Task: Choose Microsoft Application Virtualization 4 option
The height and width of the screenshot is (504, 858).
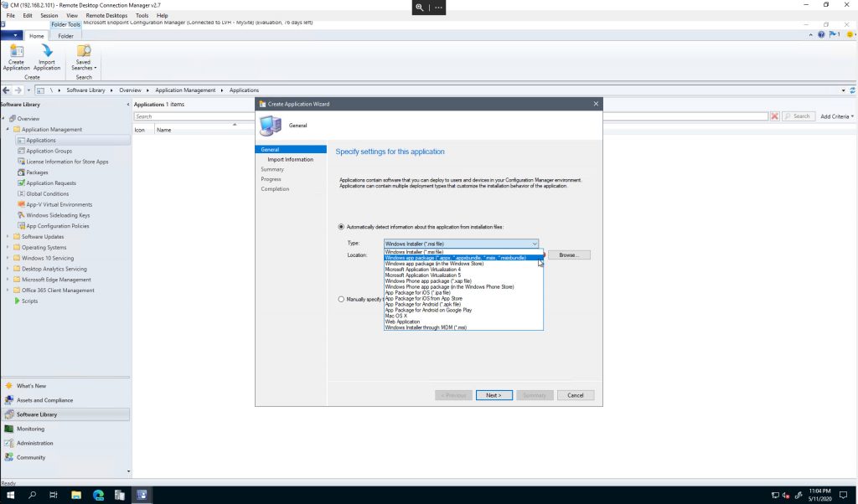Action: (464, 270)
